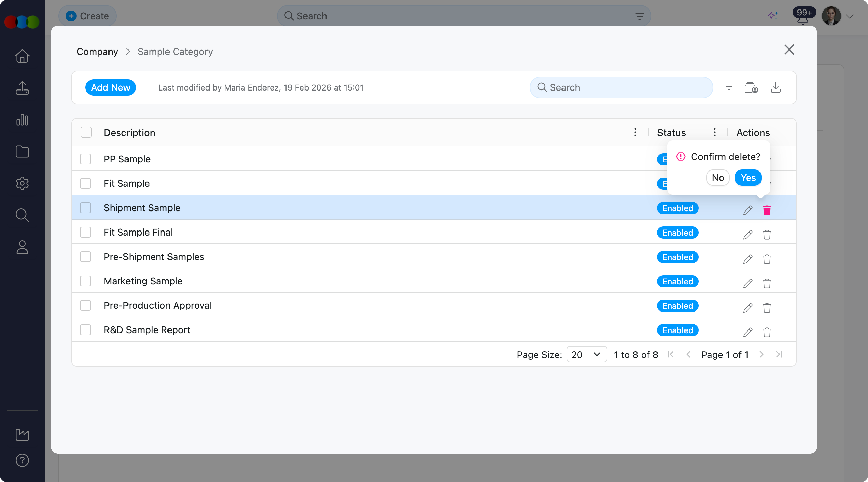This screenshot has width=868, height=482.
Task: Click the Enabled status pill for Pre-Shipment Samples
Action: (677, 257)
